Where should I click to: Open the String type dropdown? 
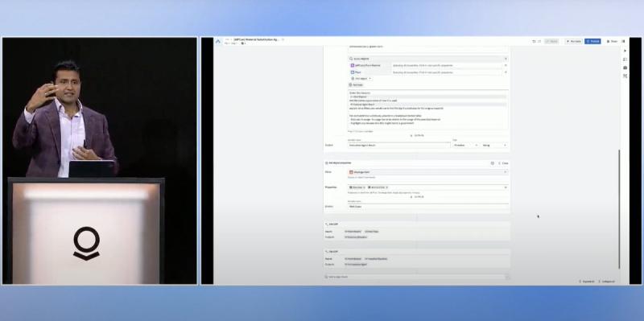[x=494, y=146]
